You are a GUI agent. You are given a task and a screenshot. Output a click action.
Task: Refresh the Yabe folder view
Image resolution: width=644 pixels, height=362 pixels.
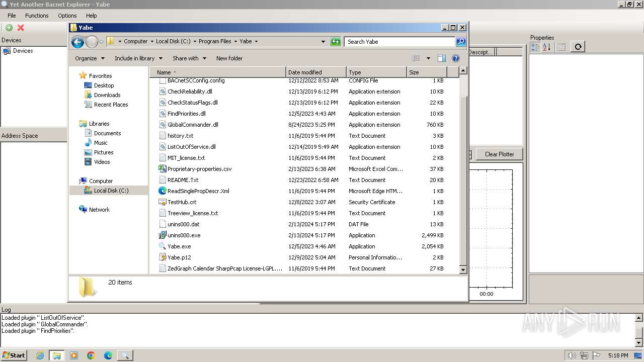pos(336,42)
